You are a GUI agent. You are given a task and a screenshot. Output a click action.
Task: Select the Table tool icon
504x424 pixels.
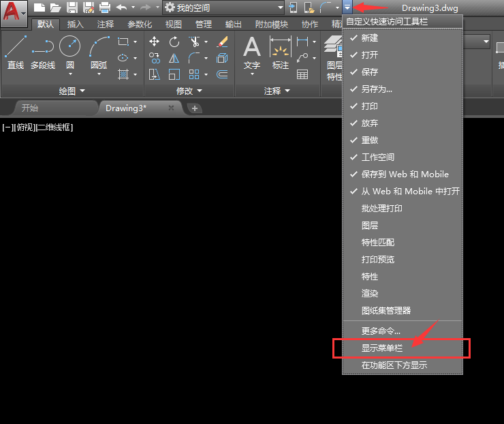coord(302,74)
